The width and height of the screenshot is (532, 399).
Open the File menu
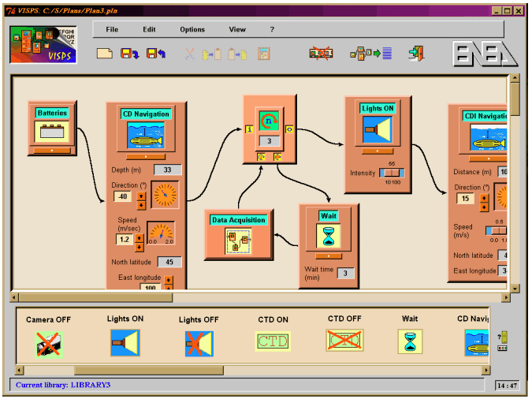(112, 30)
